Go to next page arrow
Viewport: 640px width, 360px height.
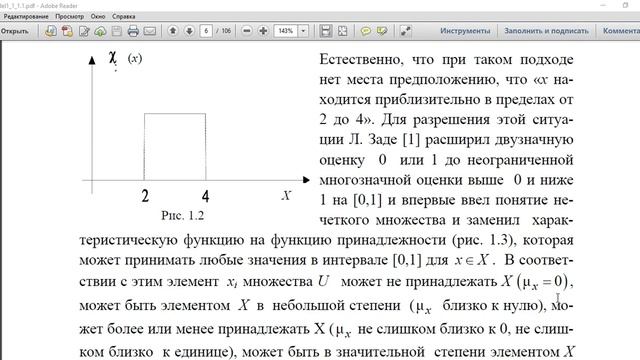189,31
